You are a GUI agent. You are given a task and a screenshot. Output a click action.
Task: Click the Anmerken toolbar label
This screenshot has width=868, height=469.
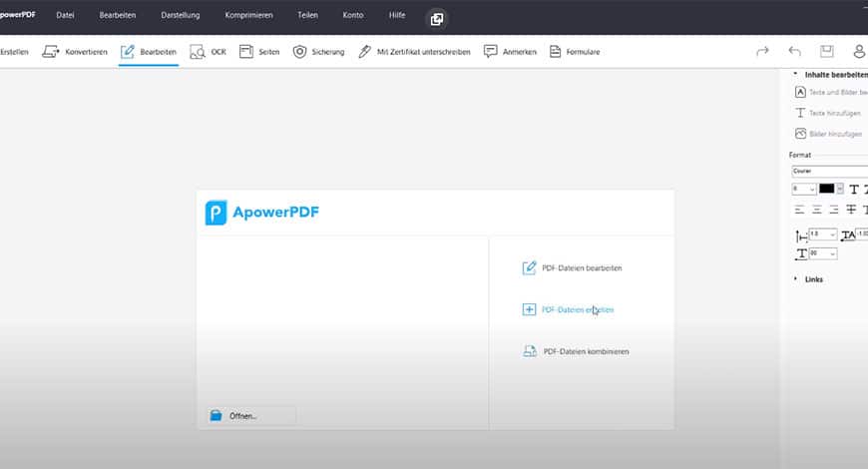coord(519,52)
